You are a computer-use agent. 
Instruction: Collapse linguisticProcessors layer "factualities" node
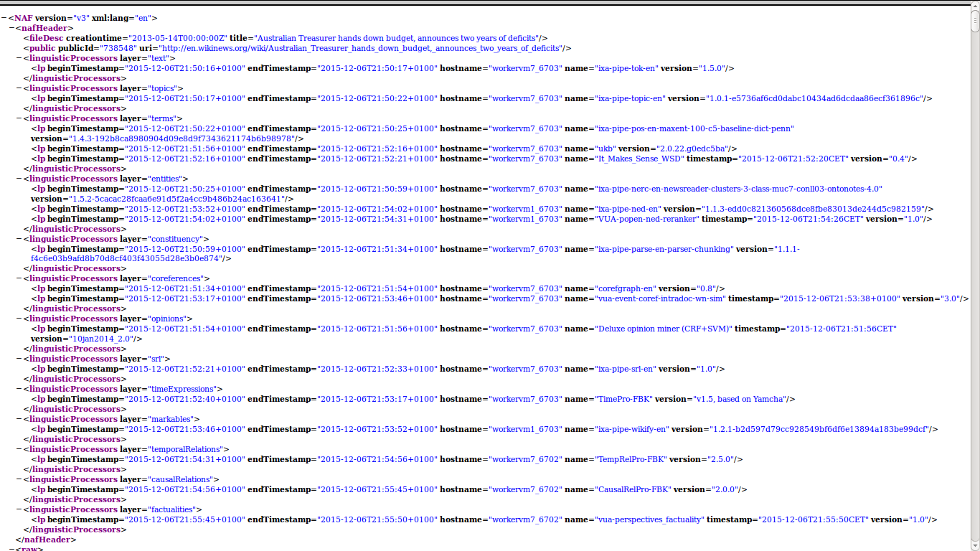[19, 509]
